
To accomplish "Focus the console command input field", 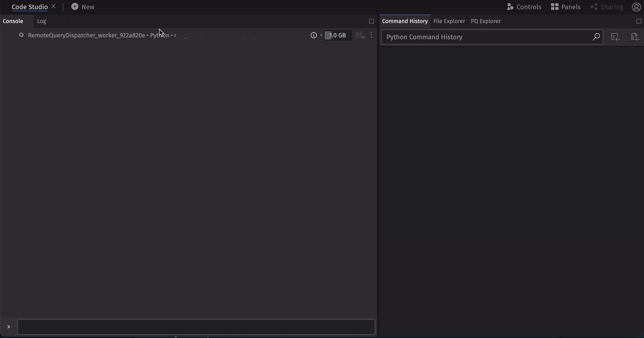I will tap(196, 327).
